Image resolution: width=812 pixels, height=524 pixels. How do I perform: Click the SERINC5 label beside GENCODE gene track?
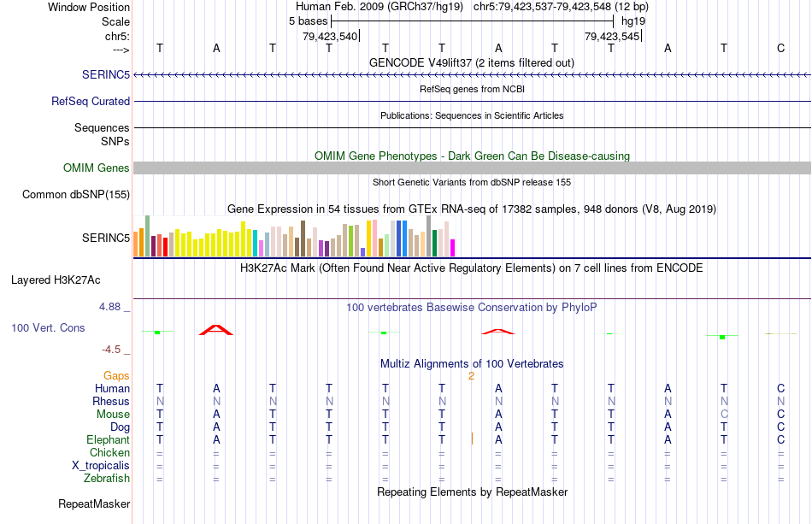pyautogui.click(x=106, y=74)
